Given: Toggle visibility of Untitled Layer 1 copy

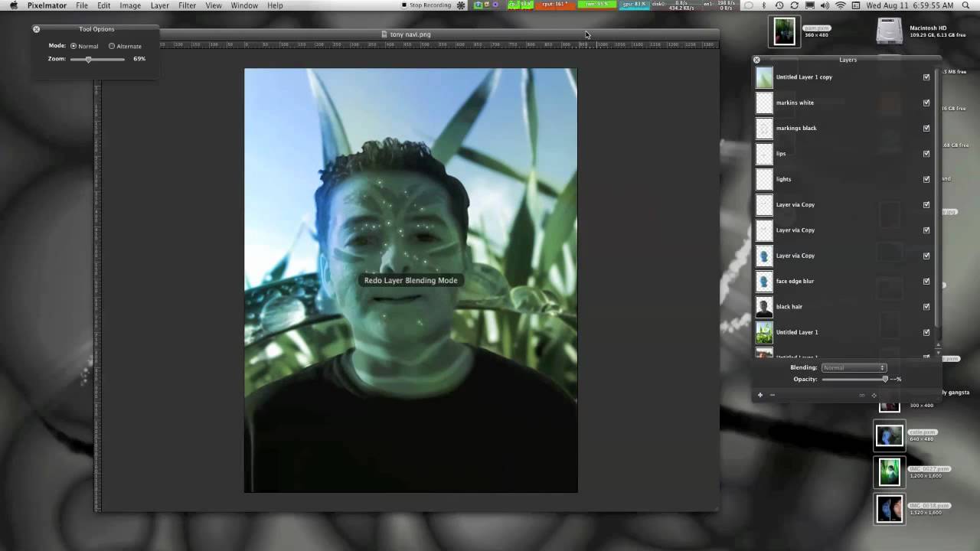Looking at the screenshot, I should click(926, 77).
